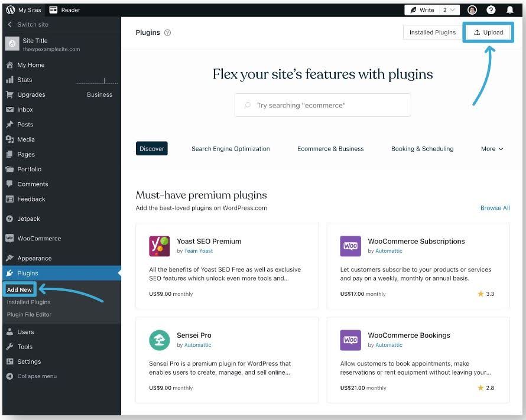The height and width of the screenshot is (420, 526).
Task: Click the Upload plugin button
Action: click(488, 32)
